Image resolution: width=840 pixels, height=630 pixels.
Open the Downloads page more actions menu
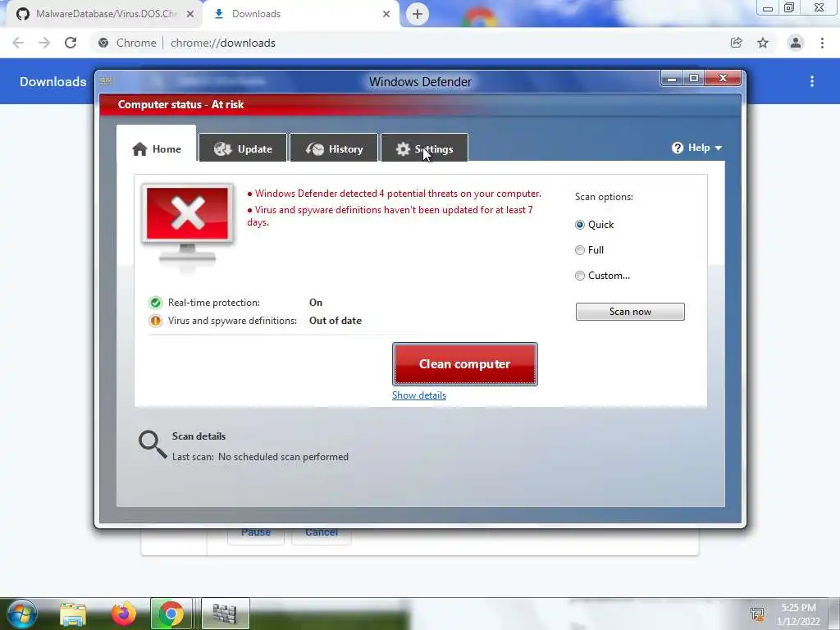tap(812, 81)
